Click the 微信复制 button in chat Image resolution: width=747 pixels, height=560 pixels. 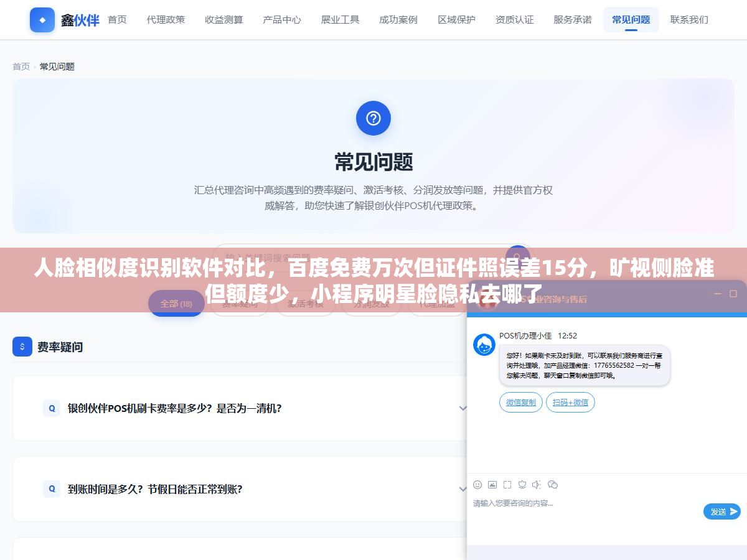pyautogui.click(x=521, y=402)
